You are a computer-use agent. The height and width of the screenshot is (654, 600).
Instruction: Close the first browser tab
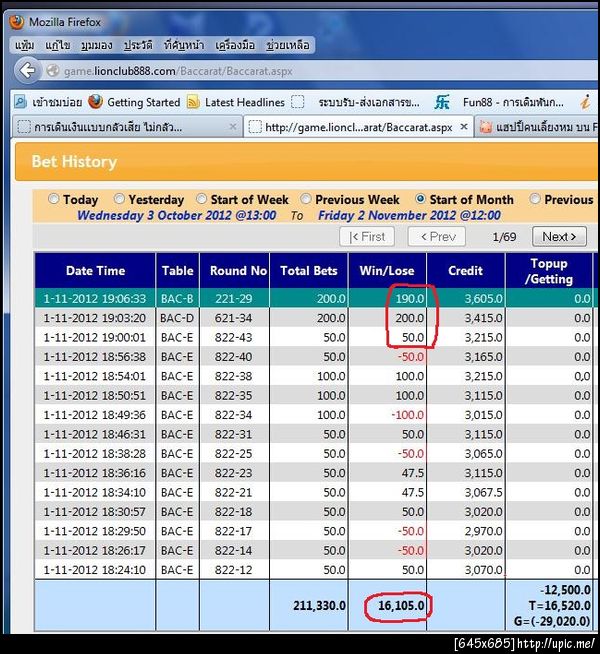pos(233,127)
